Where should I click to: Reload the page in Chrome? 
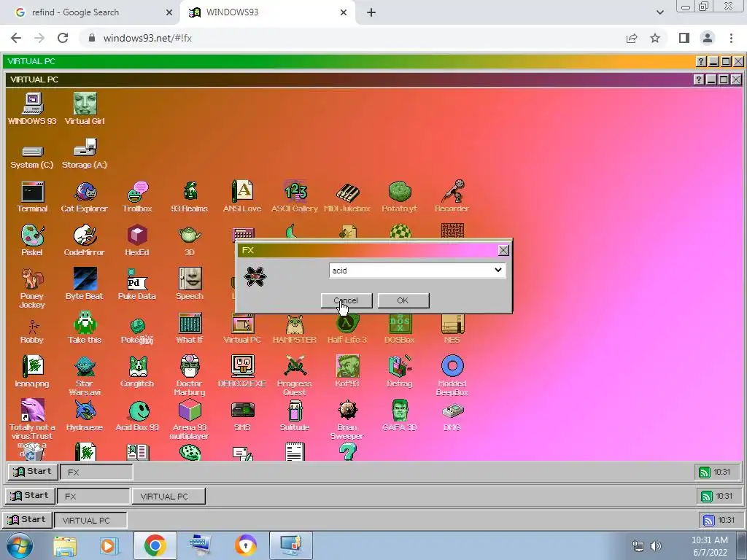coord(63,38)
